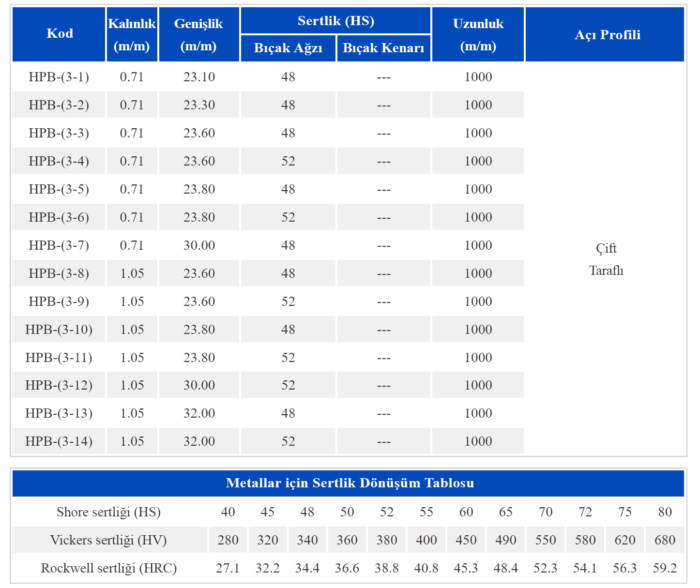Click the Uzunluk (m/m) header
Screen dimensions: 700x588
(x=478, y=34)
